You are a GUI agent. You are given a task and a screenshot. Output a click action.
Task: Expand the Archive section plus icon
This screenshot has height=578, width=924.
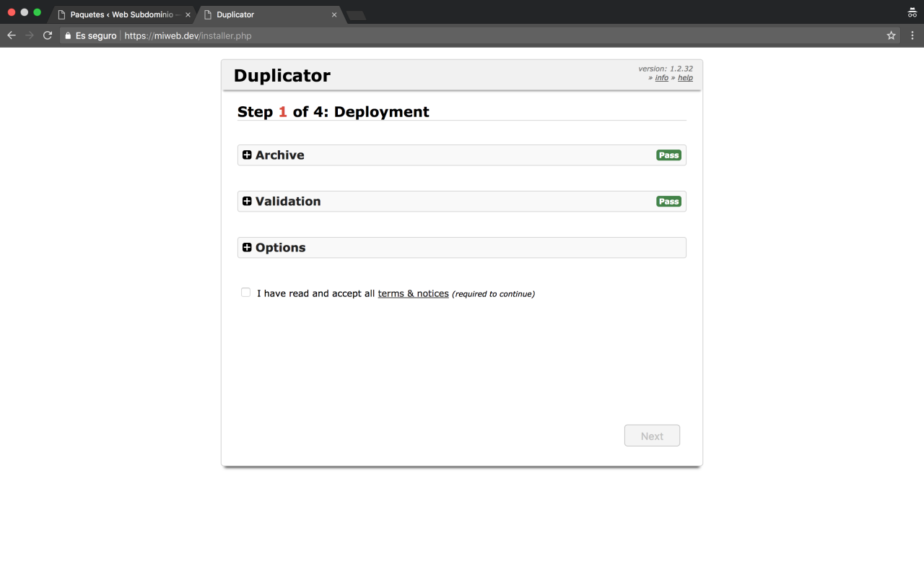(x=247, y=155)
